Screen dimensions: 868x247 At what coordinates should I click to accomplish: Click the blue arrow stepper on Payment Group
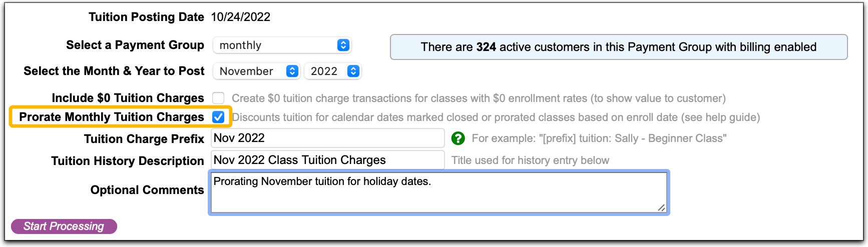343,45
